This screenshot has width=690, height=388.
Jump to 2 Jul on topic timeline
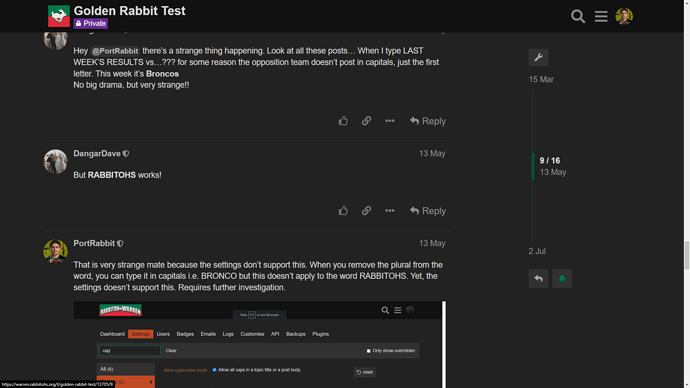click(x=537, y=251)
